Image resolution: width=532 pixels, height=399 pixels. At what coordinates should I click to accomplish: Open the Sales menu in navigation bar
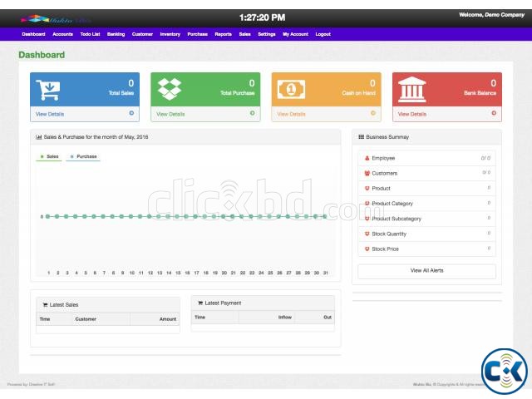tap(244, 34)
